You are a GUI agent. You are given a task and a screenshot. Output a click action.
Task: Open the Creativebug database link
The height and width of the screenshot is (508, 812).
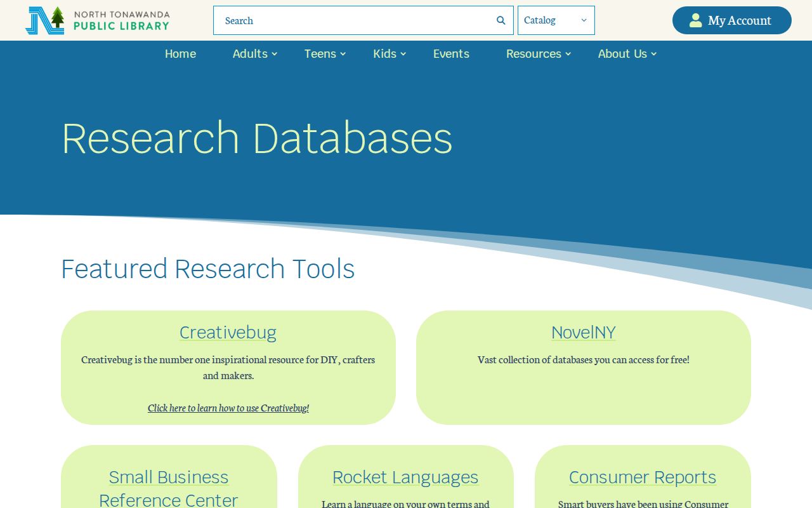(x=228, y=332)
